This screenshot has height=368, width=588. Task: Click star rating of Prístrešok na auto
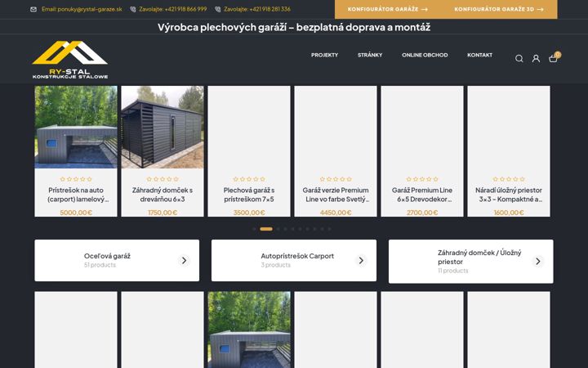tap(76, 179)
